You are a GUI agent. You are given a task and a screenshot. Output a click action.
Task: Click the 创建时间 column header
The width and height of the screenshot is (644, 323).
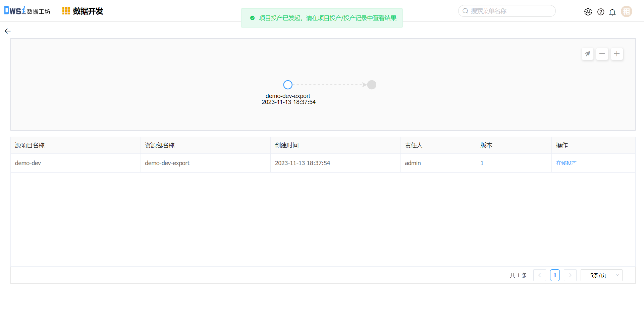pyautogui.click(x=287, y=145)
